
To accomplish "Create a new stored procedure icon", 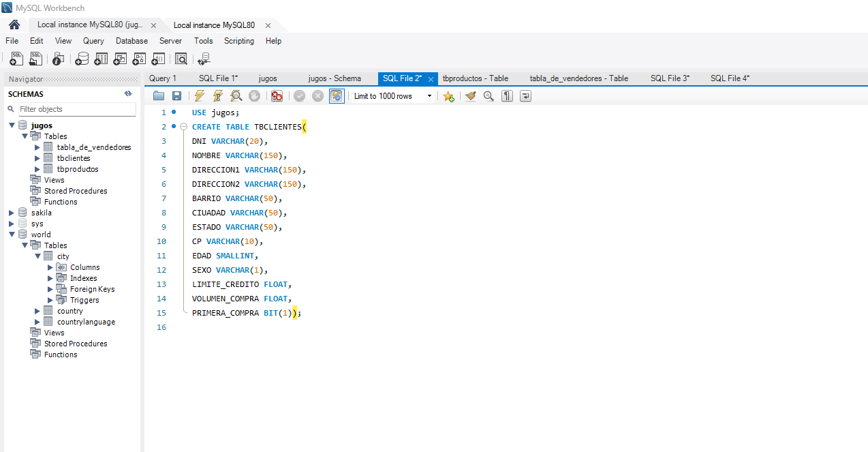I will point(139,59).
